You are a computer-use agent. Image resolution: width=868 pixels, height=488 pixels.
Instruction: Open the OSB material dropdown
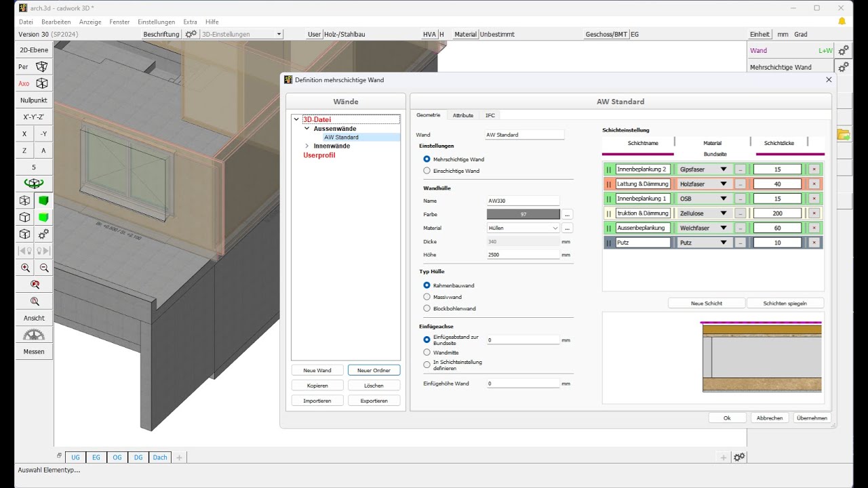click(x=705, y=199)
